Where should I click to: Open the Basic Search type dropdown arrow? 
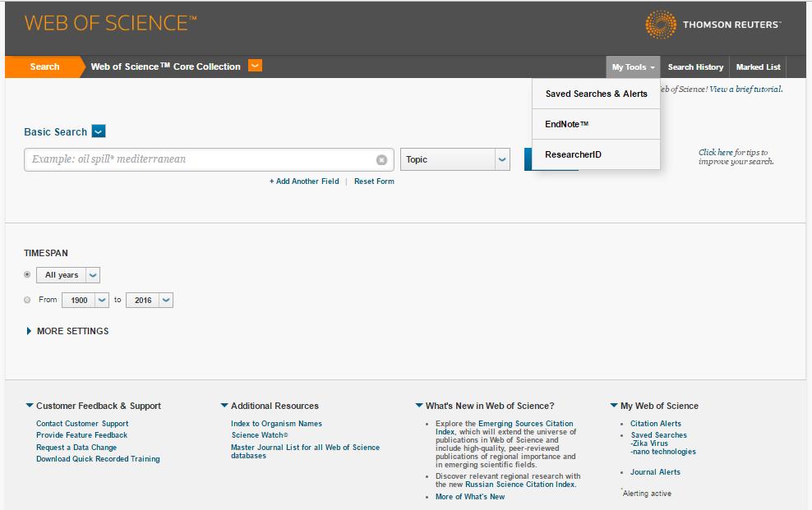(99, 131)
